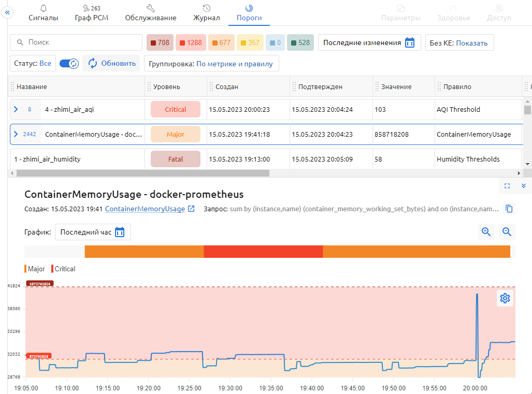Click the Показать link for Без КЕ
Screen dimensions: 532x394
(x=472, y=43)
